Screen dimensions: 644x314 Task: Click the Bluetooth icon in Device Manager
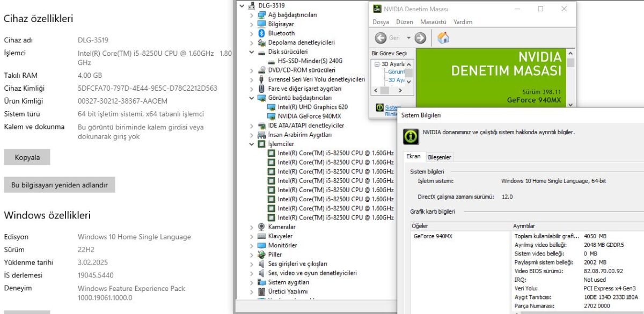pos(261,33)
